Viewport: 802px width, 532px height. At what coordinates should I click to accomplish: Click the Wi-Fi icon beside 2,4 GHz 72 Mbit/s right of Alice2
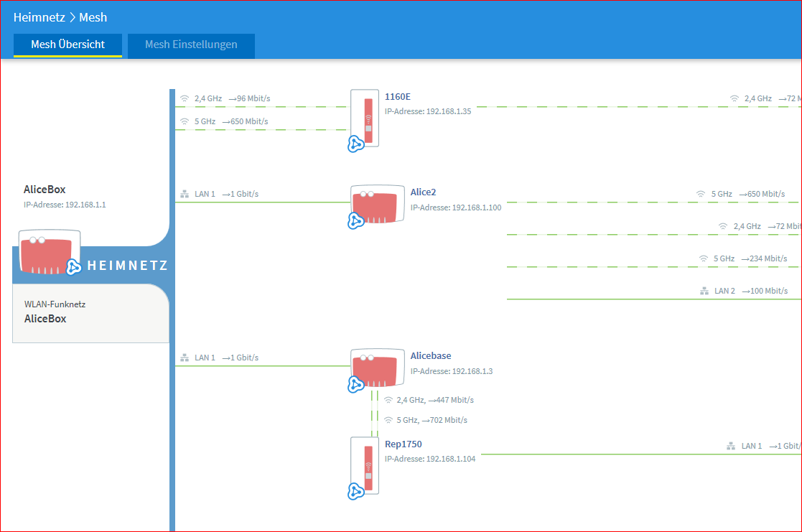tap(723, 226)
